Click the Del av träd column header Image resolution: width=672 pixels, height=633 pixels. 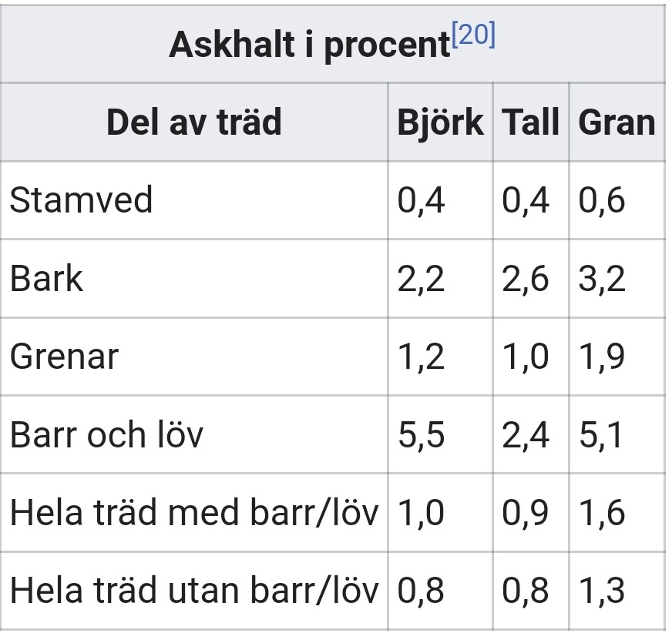(x=194, y=123)
